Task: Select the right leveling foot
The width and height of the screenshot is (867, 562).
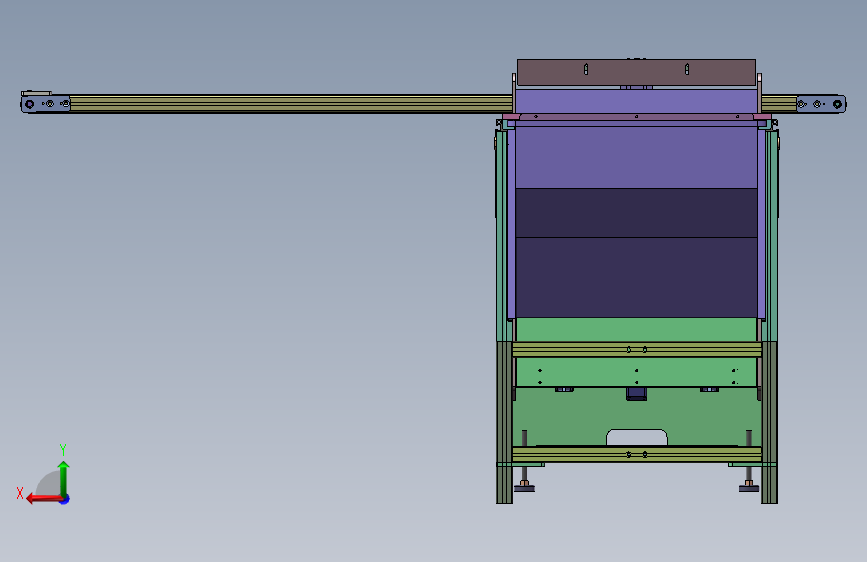Action: [x=749, y=486]
